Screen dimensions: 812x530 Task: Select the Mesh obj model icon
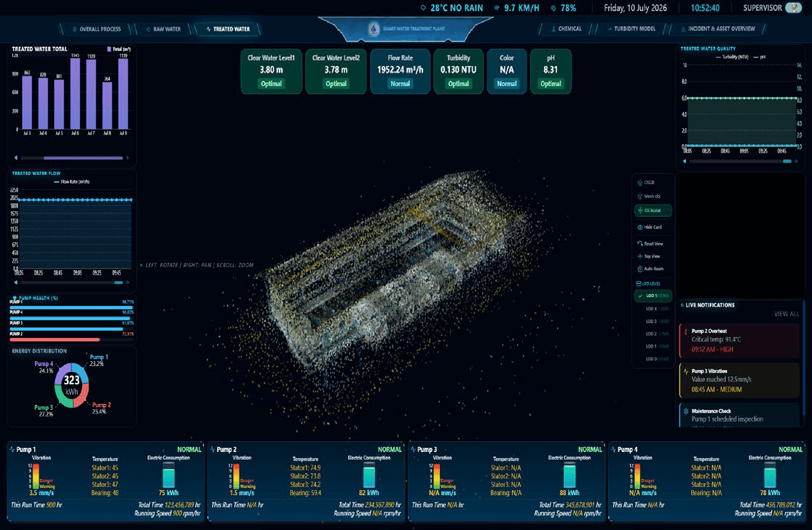[x=640, y=197]
